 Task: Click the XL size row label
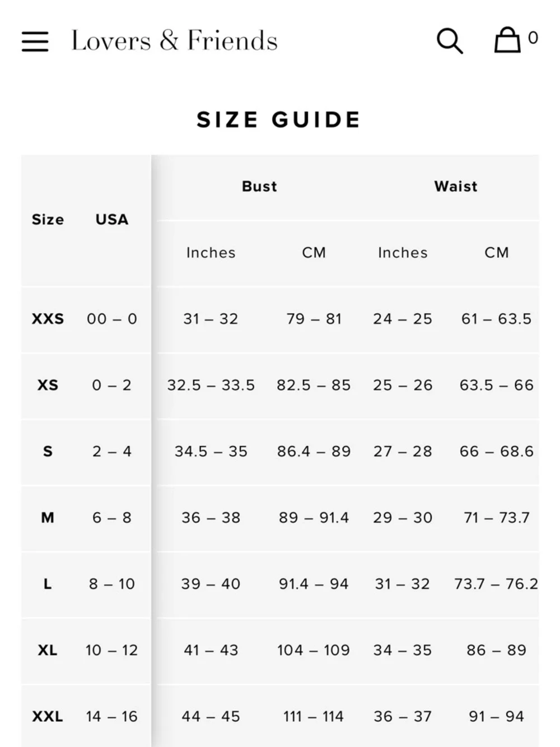tap(48, 650)
